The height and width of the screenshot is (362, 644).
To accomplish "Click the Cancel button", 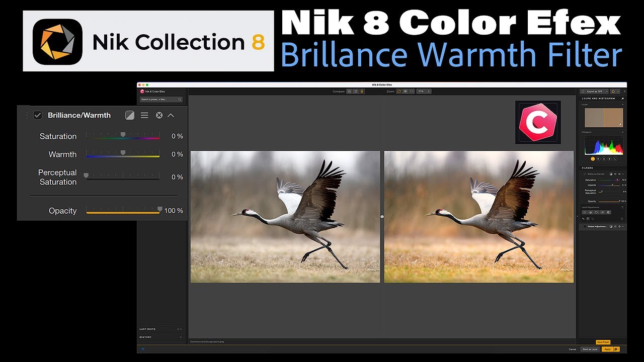I will (572, 349).
